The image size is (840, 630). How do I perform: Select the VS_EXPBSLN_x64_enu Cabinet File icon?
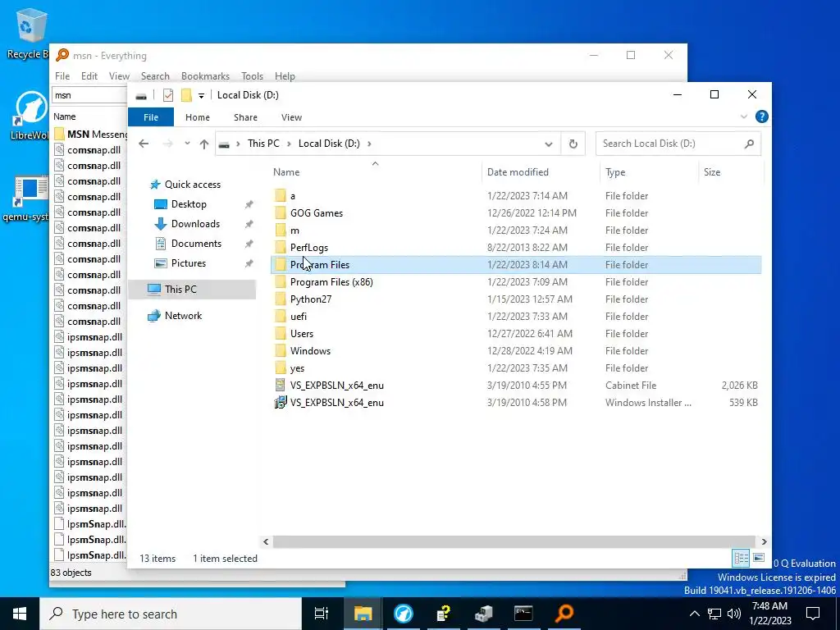(281, 386)
